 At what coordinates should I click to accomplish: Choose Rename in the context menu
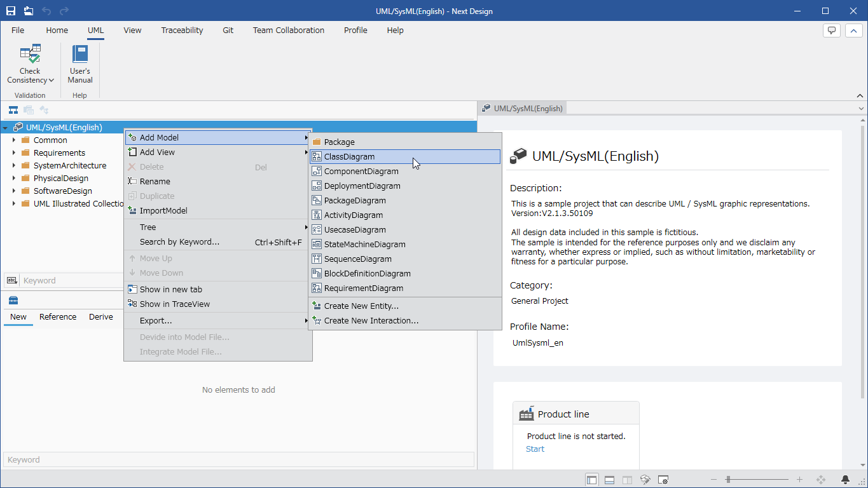217,181
